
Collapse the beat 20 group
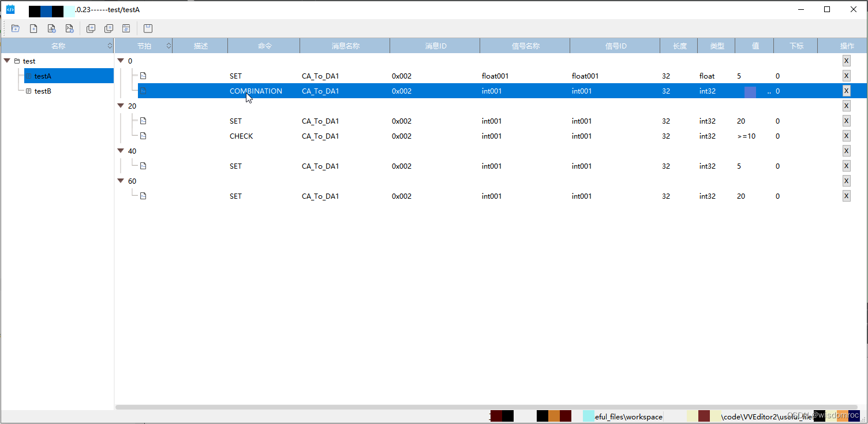[x=121, y=106]
